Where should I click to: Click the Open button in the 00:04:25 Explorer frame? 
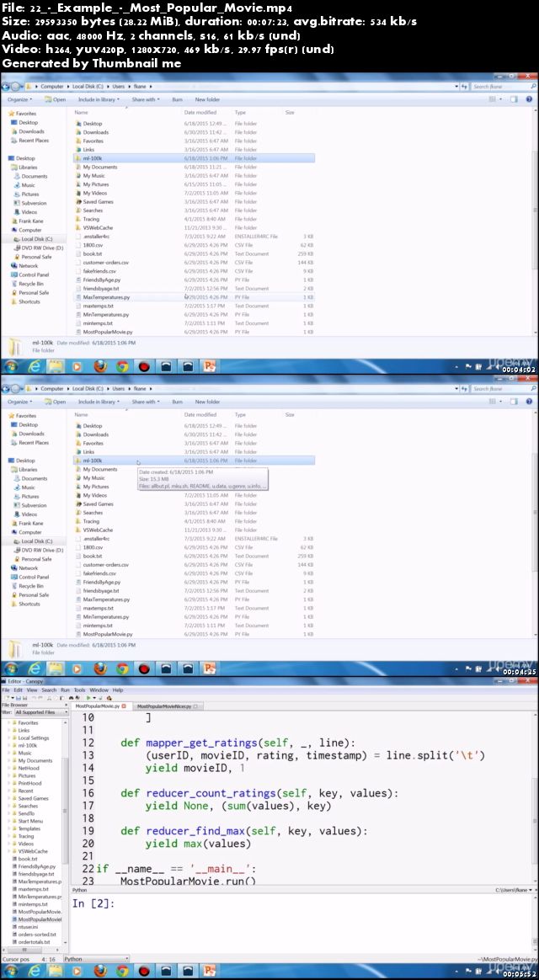tap(56, 402)
